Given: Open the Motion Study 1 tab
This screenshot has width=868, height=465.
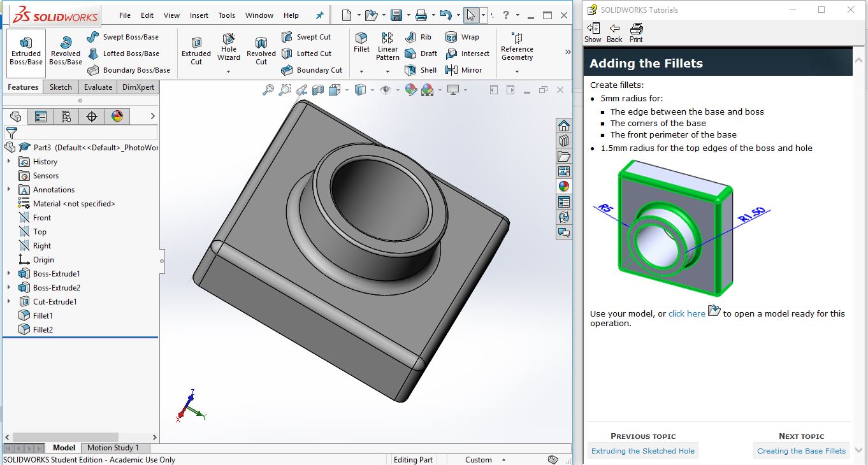Looking at the screenshot, I should click(x=113, y=448).
